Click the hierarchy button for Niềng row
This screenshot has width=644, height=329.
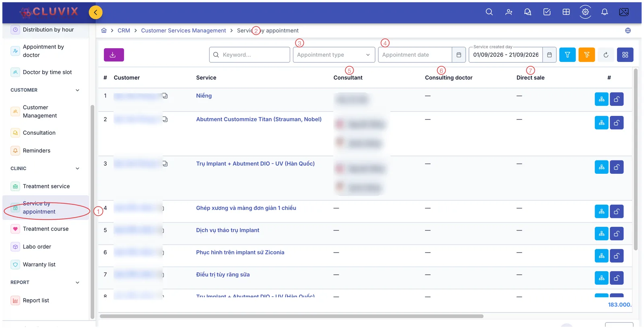601,99
